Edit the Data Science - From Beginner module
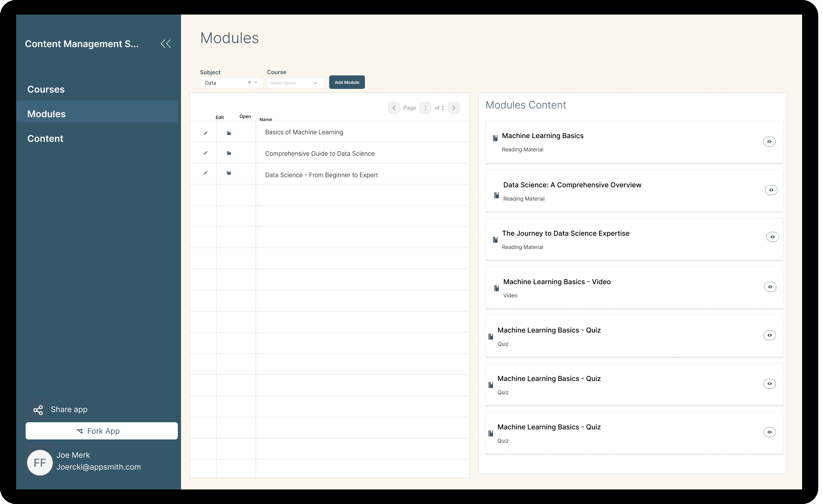This screenshot has height=504, width=823. point(205,173)
